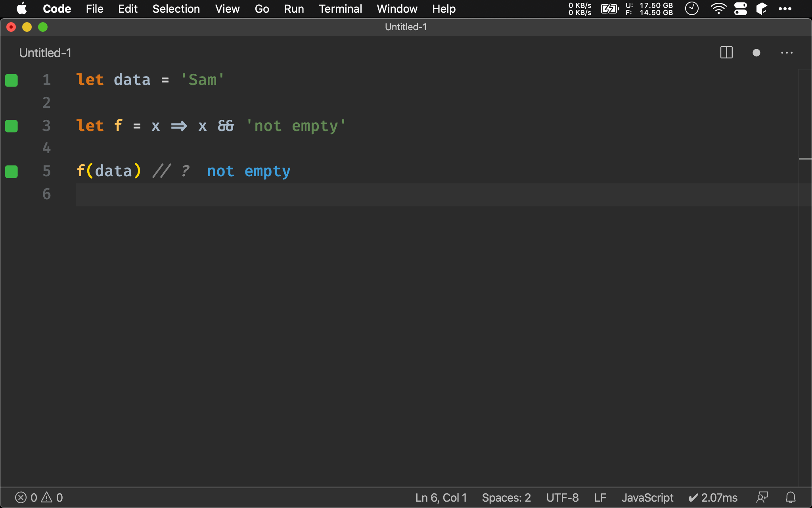The height and width of the screenshot is (508, 812).
Task: Click the memory usage GB indicator
Action: click(649, 9)
